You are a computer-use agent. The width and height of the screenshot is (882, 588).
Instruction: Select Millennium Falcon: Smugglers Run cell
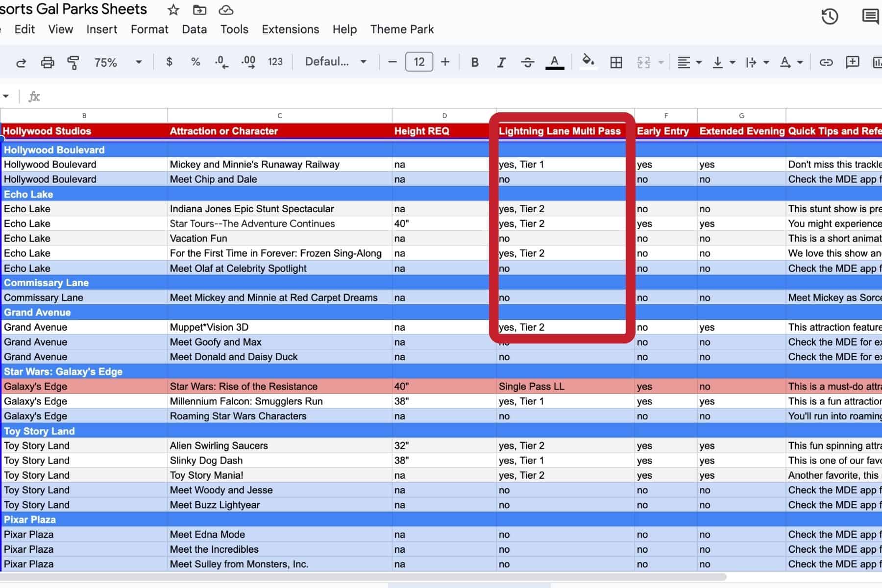(x=280, y=401)
